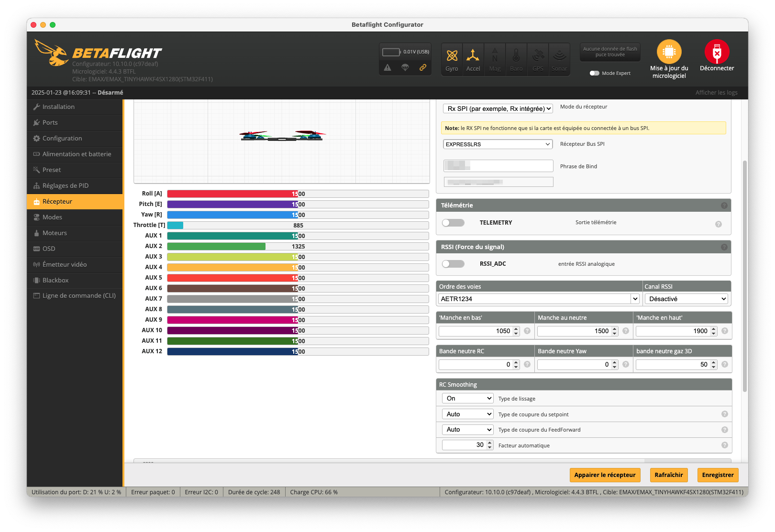The width and height of the screenshot is (775, 532).
Task: Open Ligne de commande (CLI) tab
Action: point(75,296)
